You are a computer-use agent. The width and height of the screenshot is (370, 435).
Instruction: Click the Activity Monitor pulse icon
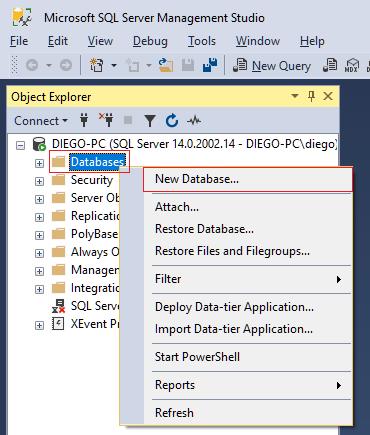[x=194, y=120]
